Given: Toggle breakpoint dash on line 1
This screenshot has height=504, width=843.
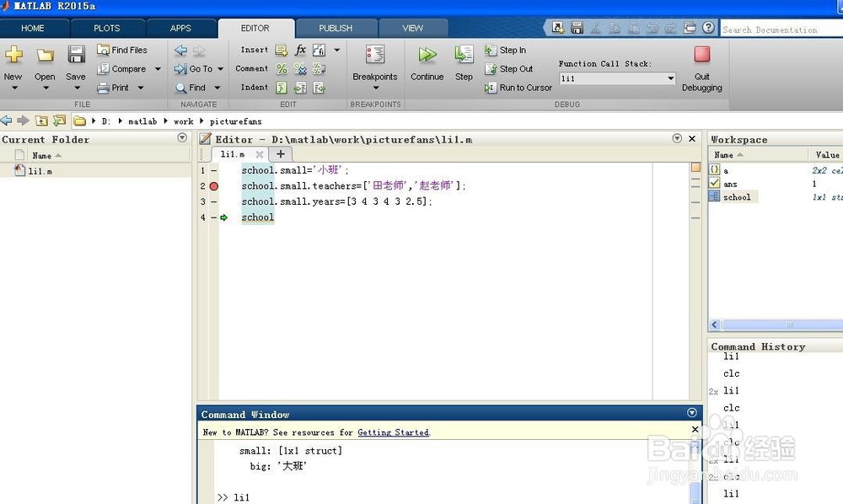Looking at the screenshot, I should [214, 170].
